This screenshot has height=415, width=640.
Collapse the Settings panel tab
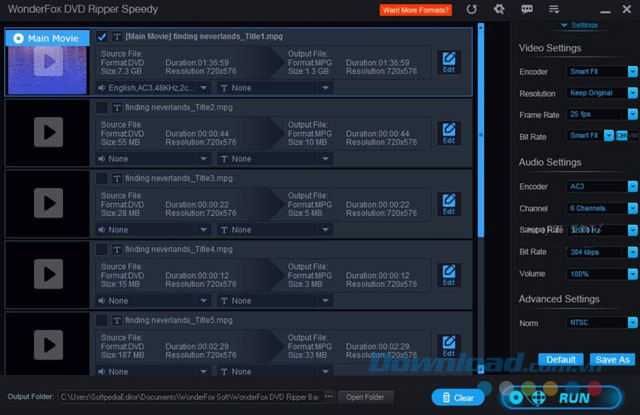pyautogui.click(x=579, y=24)
